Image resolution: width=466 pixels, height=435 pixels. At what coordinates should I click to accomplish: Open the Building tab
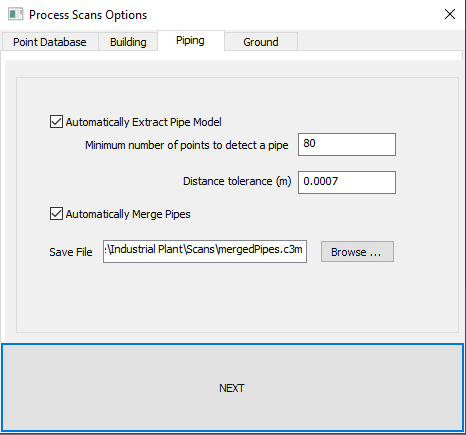point(128,42)
